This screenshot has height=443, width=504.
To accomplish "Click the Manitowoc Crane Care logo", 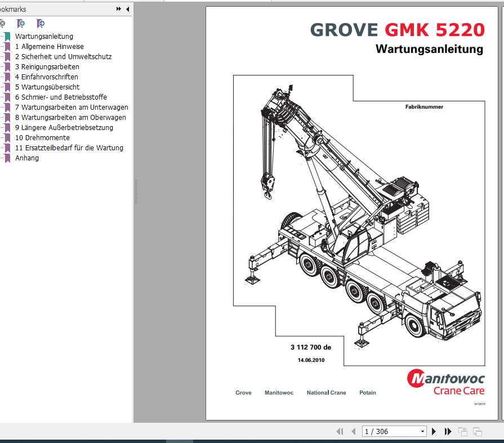I will pyautogui.click(x=446, y=382).
